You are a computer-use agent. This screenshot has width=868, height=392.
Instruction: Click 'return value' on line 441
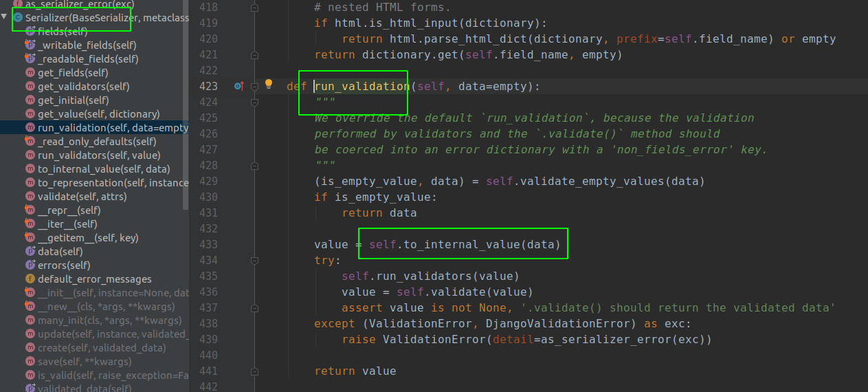[355, 371]
